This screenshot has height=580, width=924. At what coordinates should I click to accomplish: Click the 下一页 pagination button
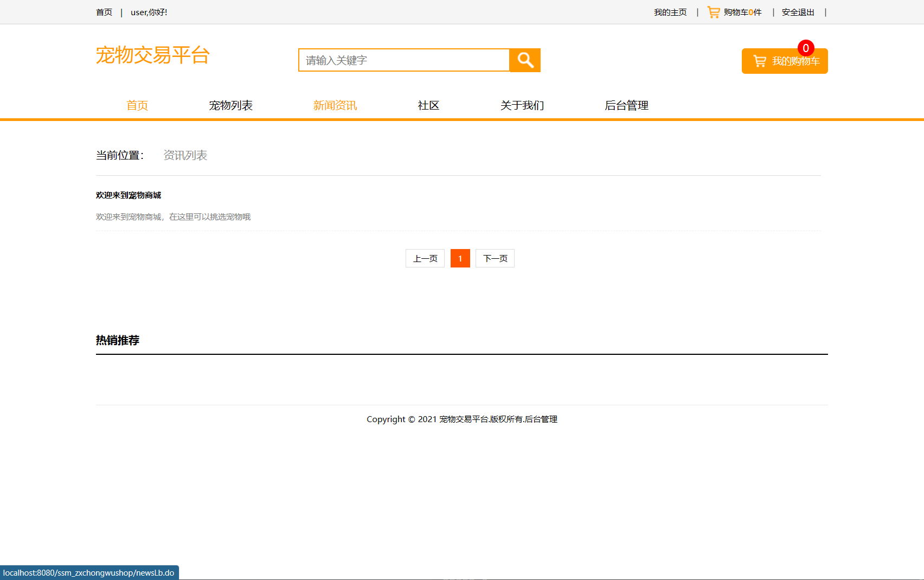point(495,258)
